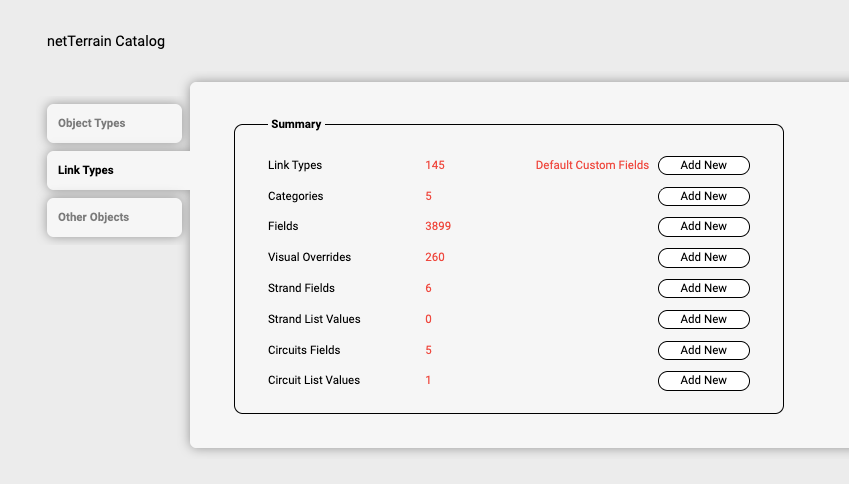Click the Fields count 3899
The height and width of the screenshot is (484, 849).
pos(438,227)
